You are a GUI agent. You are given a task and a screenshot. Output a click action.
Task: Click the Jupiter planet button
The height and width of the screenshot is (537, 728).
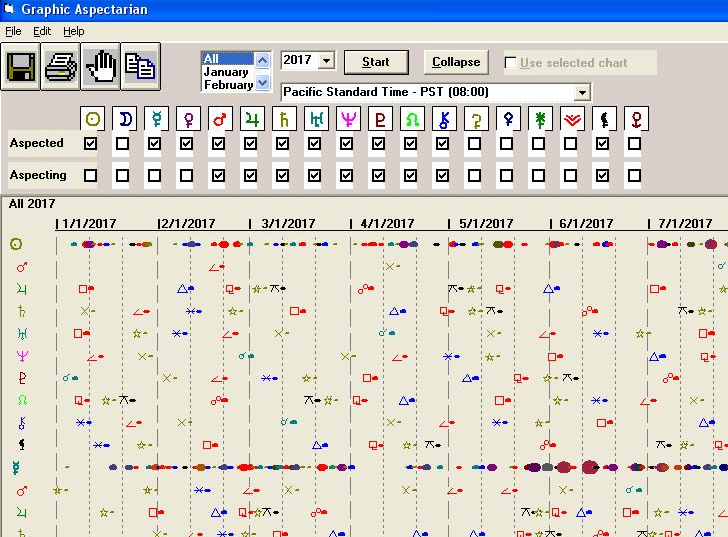[251, 119]
